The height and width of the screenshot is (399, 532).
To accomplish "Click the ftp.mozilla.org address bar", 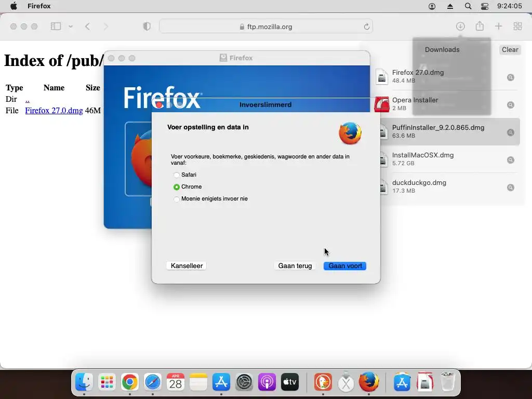I will click(266, 26).
